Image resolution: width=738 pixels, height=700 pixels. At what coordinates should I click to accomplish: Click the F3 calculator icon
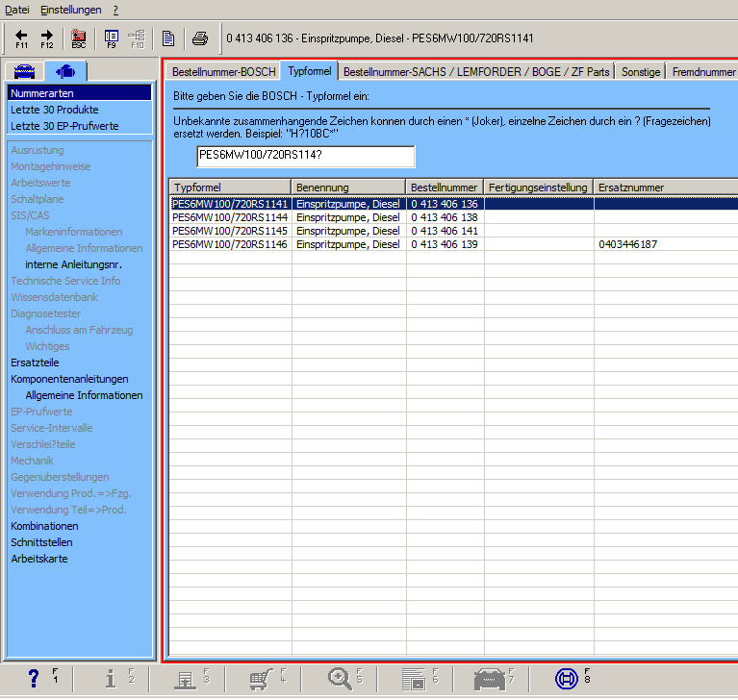(x=186, y=680)
